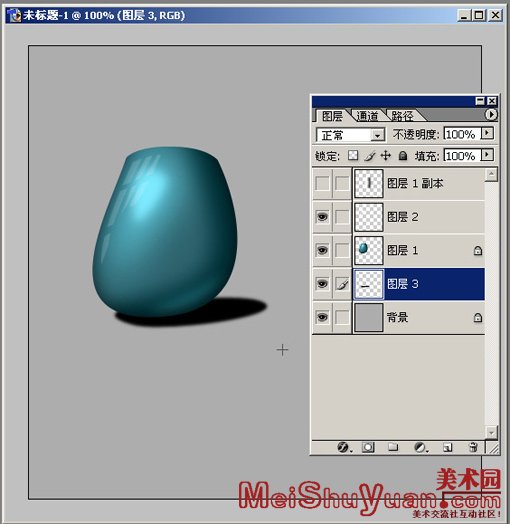510x524 pixels.
Task: Toggle the lock position icon
Action: point(386,155)
